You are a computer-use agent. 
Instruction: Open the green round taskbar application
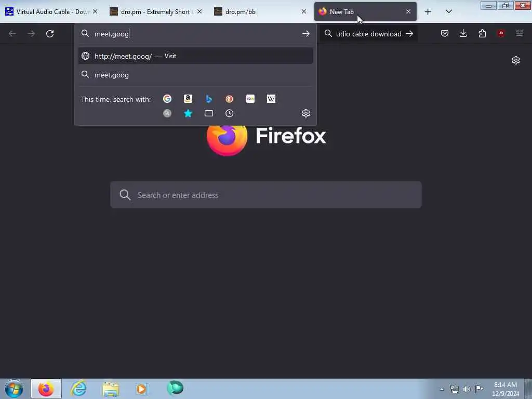(x=175, y=388)
